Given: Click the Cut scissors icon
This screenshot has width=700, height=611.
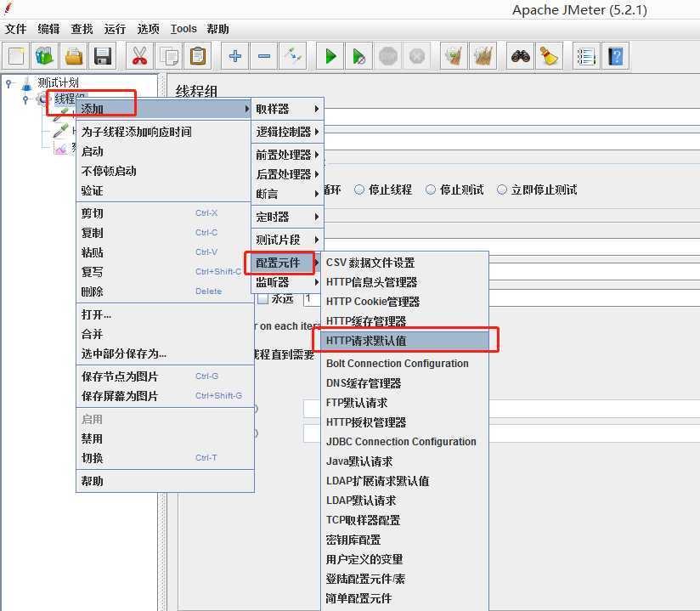Looking at the screenshot, I should point(139,56).
